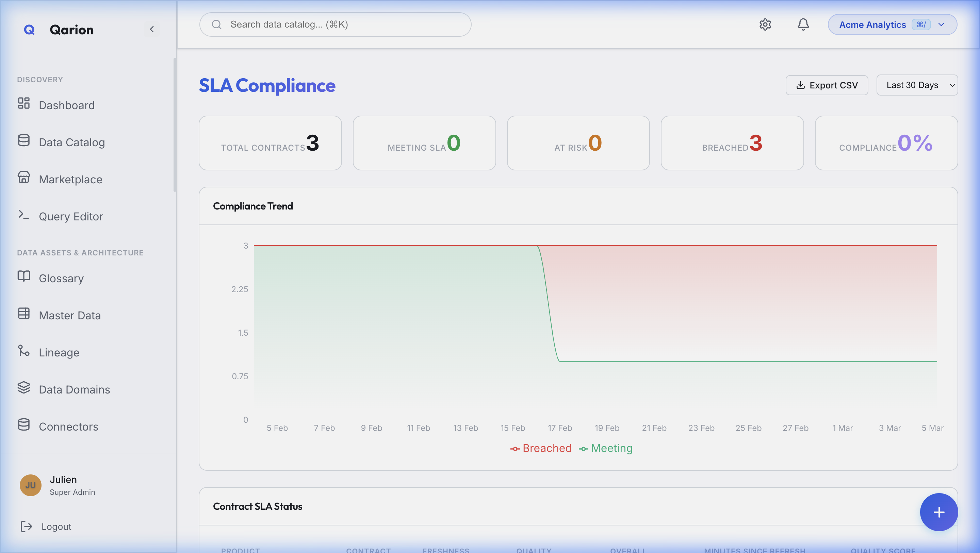Image resolution: width=980 pixels, height=553 pixels.
Task: Collapse the sidebar with the chevron
Action: pos(152,29)
